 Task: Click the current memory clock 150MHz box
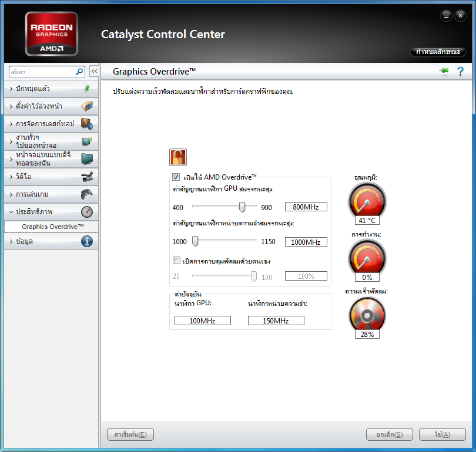click(276, 321)
